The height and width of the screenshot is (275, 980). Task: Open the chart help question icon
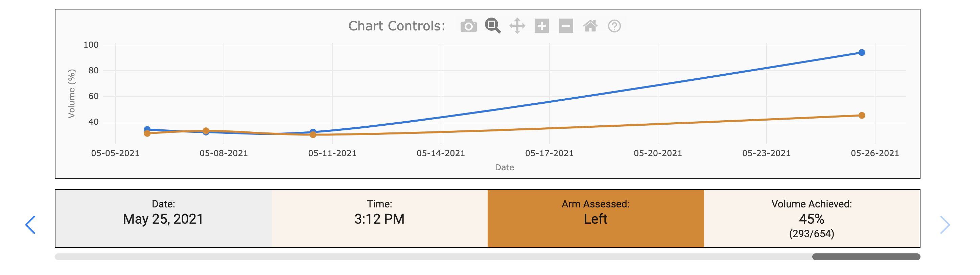[x=614, y=26]
